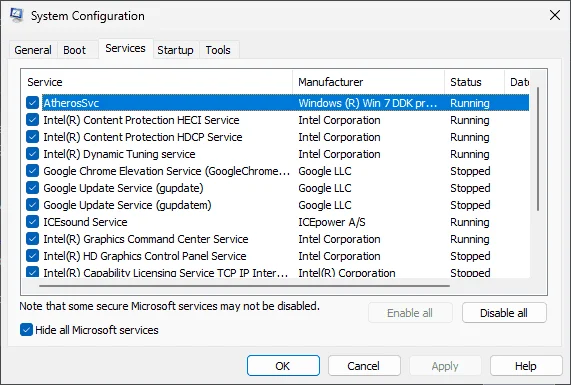
Task: Select the Services tab
Action: click(x=125, y=48)
